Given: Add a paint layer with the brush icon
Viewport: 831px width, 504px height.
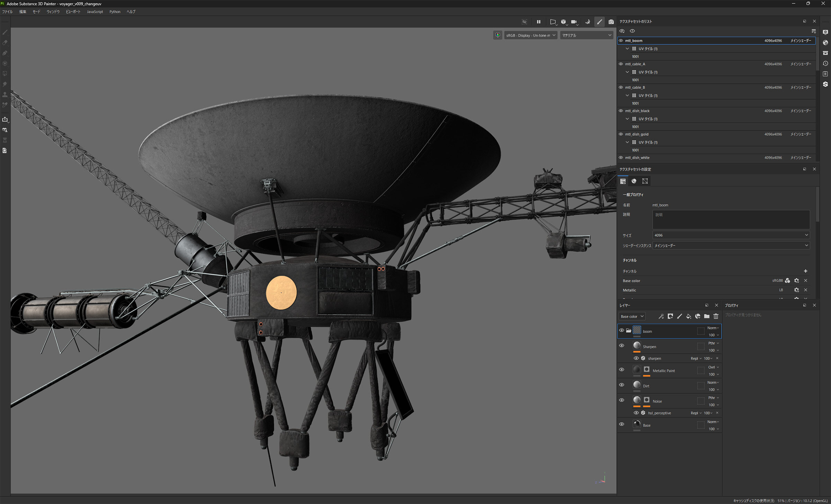Looking at the screenshot, I should pos(679,316).
